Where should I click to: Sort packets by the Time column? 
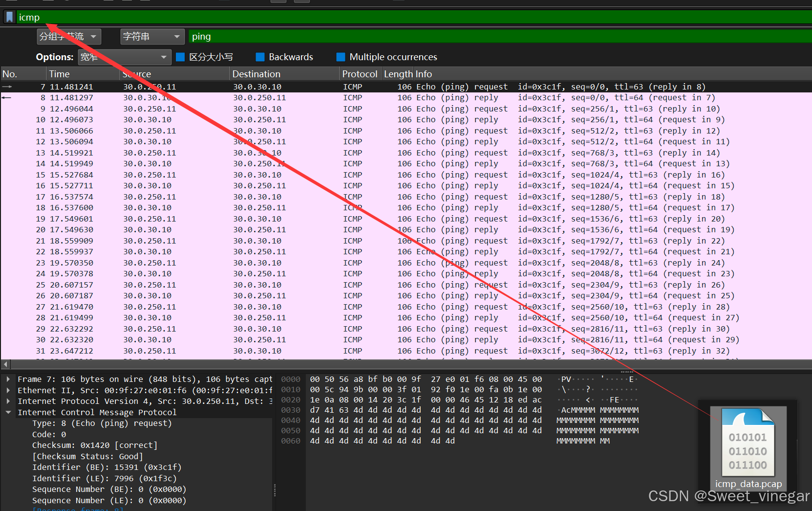59,73
